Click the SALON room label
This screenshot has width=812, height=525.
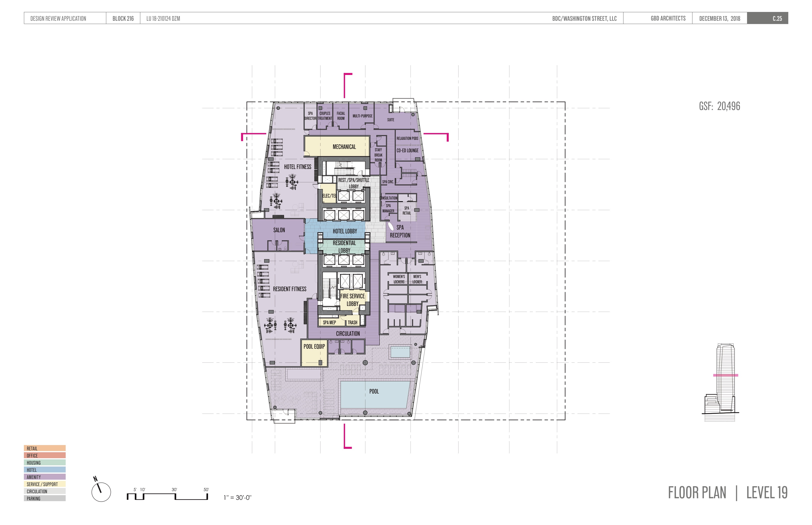tap(279, 230)
